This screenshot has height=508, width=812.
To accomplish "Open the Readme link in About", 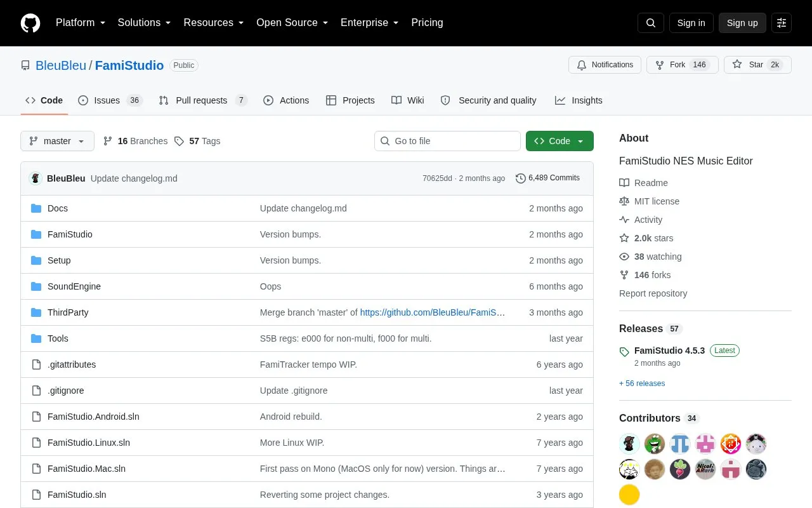I will [644, 183].
